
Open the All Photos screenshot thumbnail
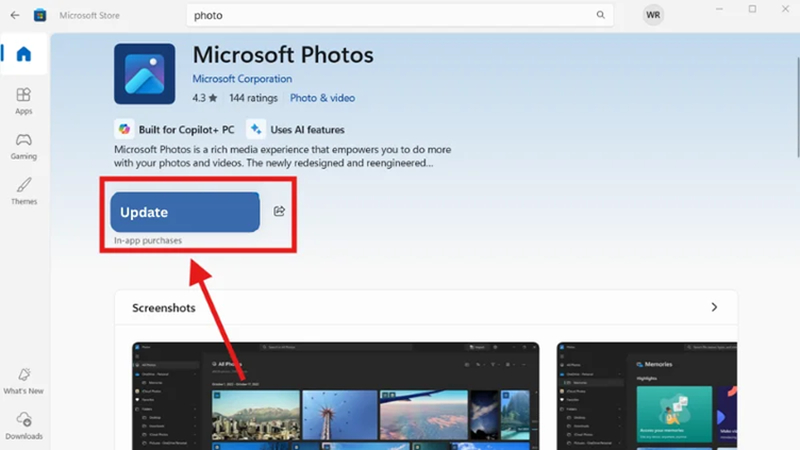[336, 396]
